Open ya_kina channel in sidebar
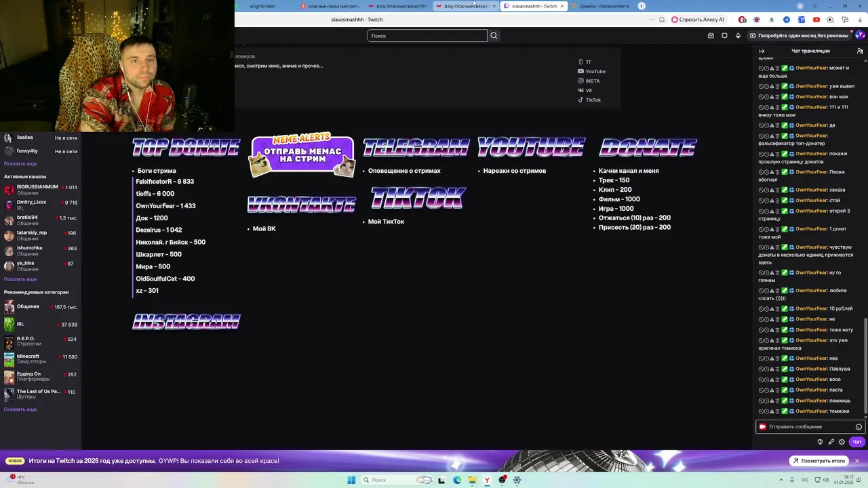The height and width of the screenshot is (488, 868). [x=41, y=266]
